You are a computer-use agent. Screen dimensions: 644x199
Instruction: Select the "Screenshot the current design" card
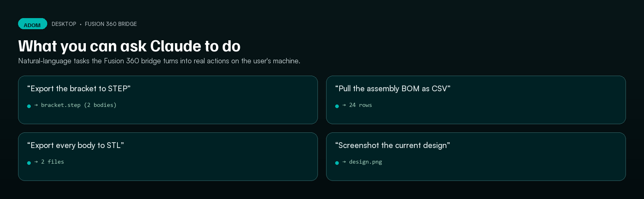[476, 157]
